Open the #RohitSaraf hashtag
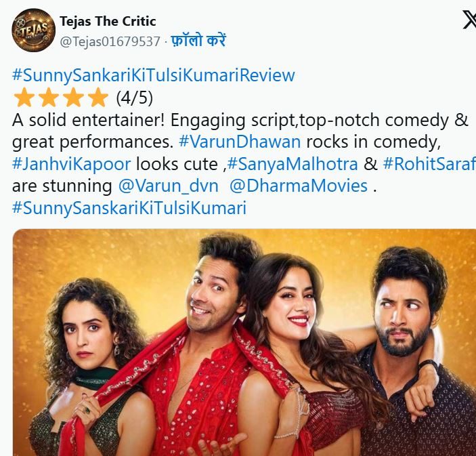476x456 pixels. point(429,164)
